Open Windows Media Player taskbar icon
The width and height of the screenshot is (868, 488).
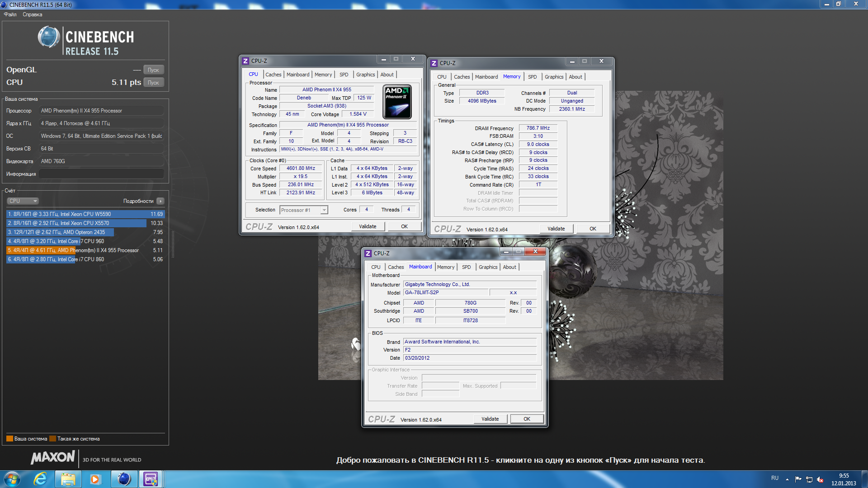(x=95, y=479)
